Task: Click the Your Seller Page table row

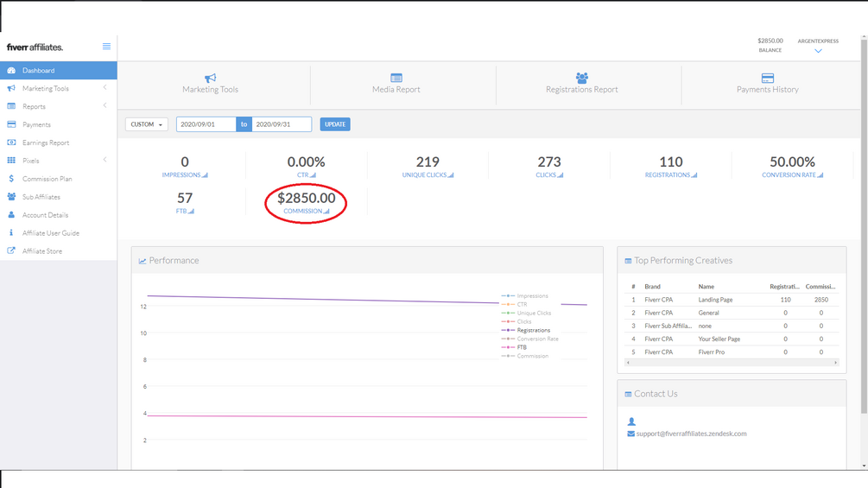Action: [732, 339]
